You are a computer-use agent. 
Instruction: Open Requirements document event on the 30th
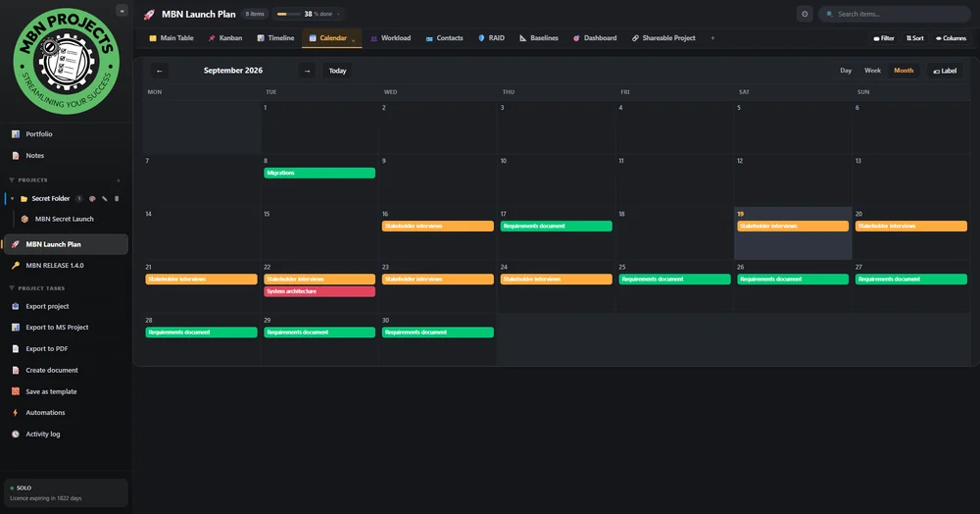[x=437, y=332]
